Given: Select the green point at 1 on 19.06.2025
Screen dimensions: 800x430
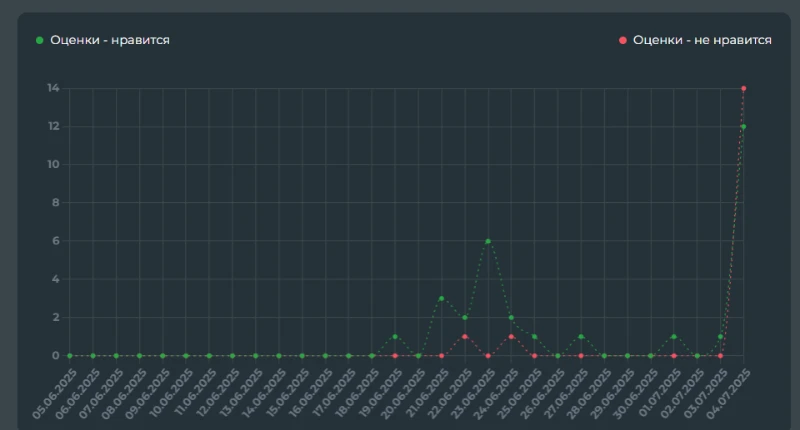Looking at the screenshot, I should [x=395, y=337].
